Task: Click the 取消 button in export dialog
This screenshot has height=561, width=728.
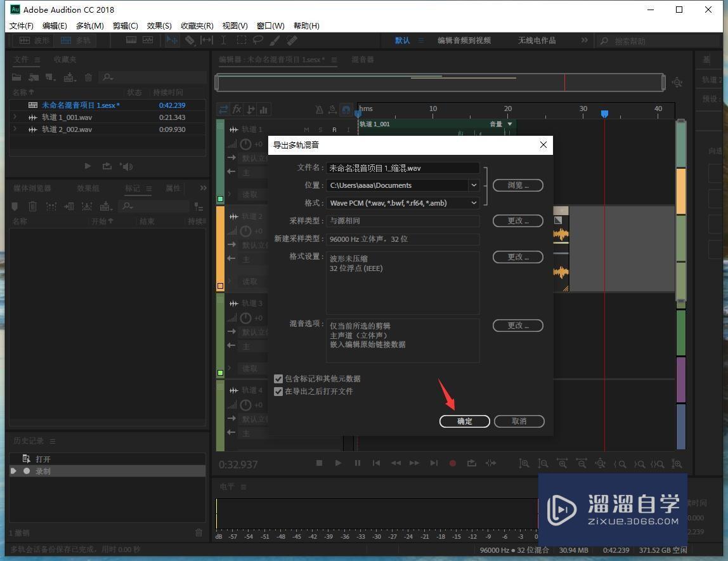Action: coord(519,421)
